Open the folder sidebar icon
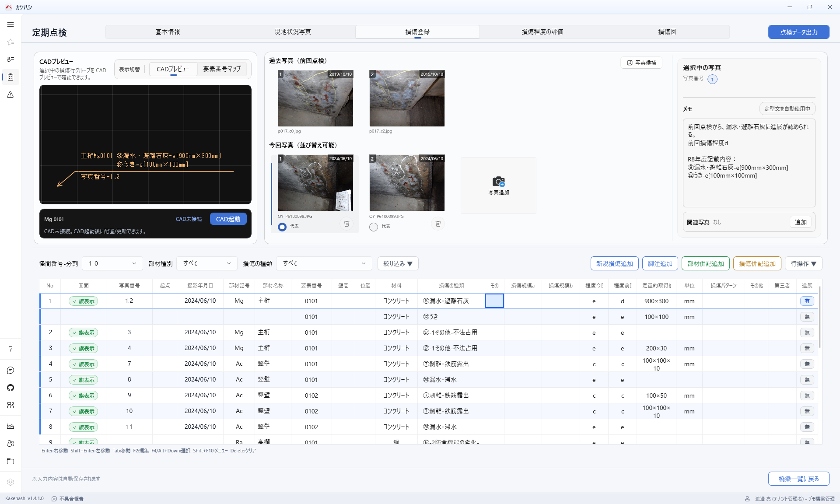The width and height of the screenshot is (840, 504). click(10, 461)
